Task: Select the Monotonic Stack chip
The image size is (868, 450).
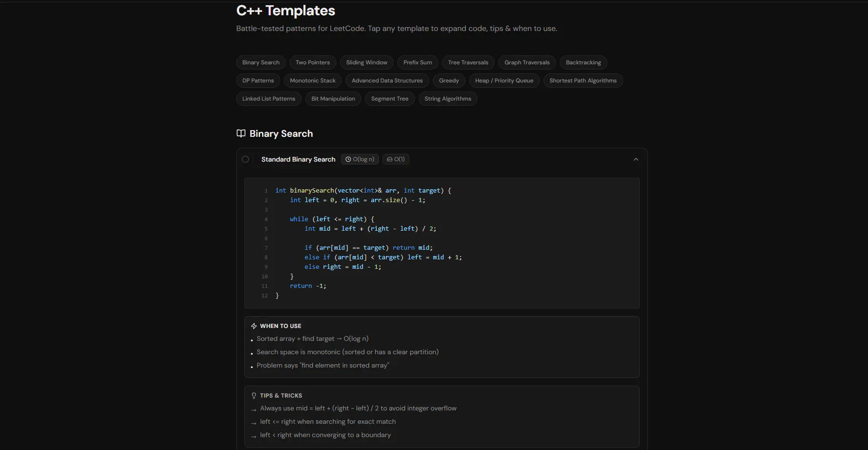Action: [x=313, y=81]
